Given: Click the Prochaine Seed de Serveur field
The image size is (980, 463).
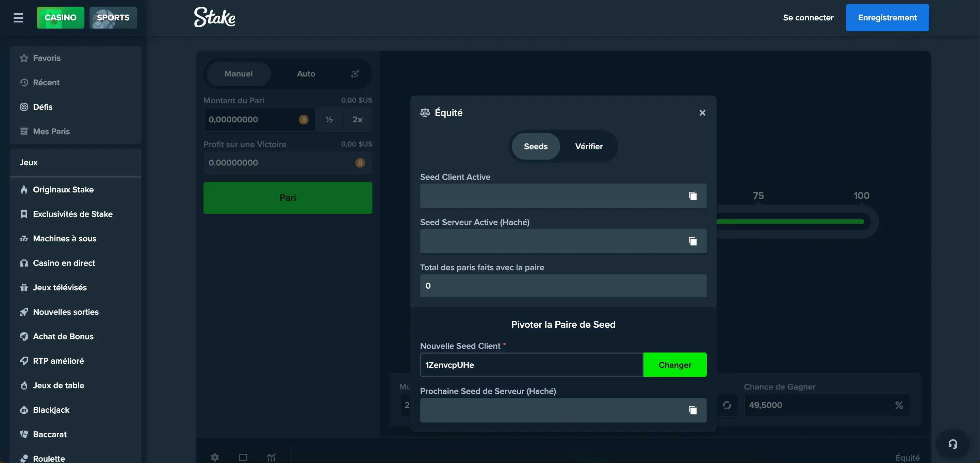Looking at the screenshot, I should (x=563, y=410).
